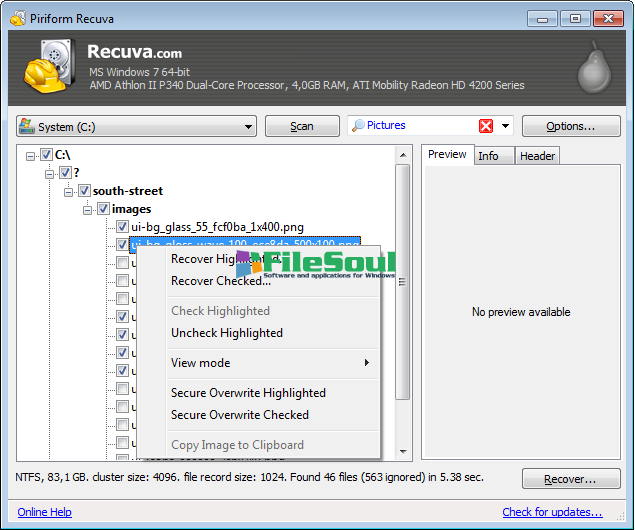
Task: Uncheck the C:\ root checkbox
Action: pos(46,155)
